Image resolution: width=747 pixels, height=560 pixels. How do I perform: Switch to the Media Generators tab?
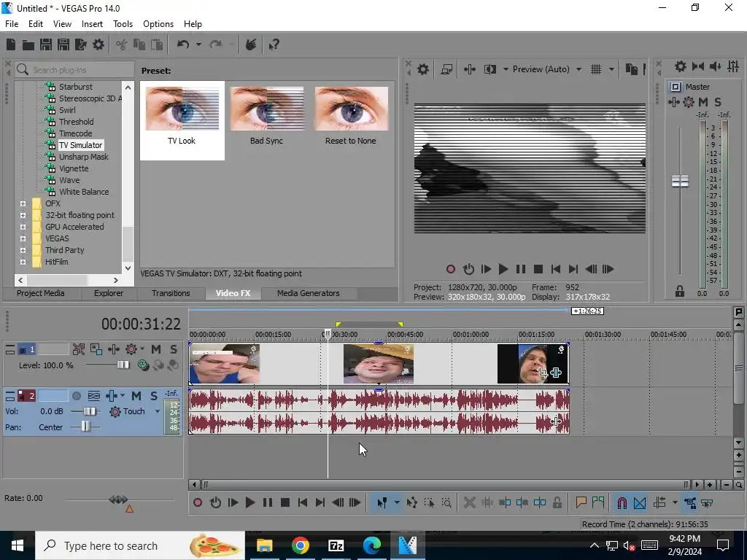pos(309,293)
